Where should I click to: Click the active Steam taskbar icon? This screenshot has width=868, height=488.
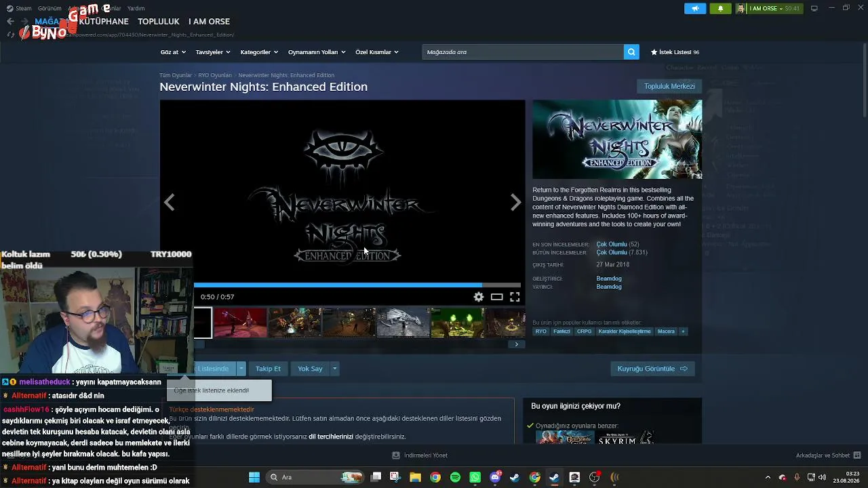[x=555, y=477]
